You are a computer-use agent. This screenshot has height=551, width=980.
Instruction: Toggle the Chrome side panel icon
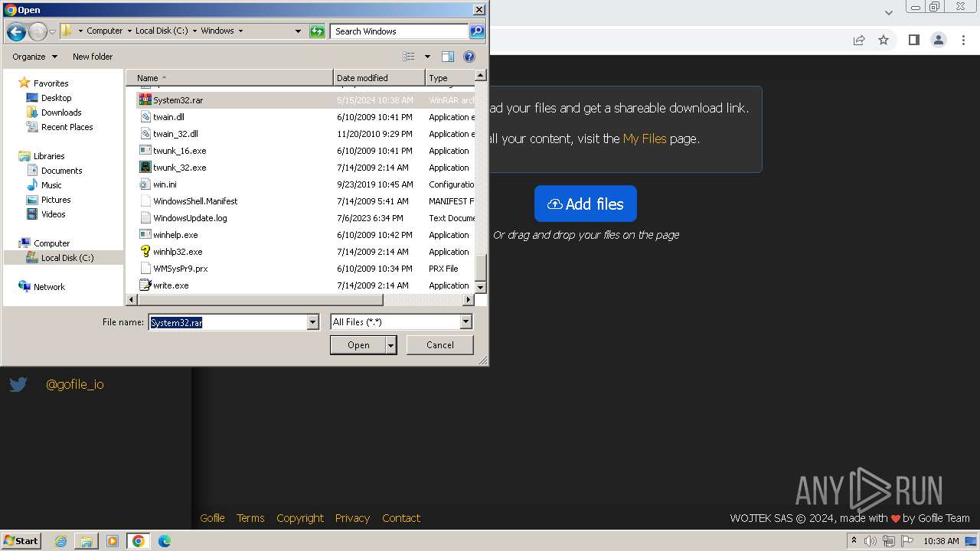(913, 40)
